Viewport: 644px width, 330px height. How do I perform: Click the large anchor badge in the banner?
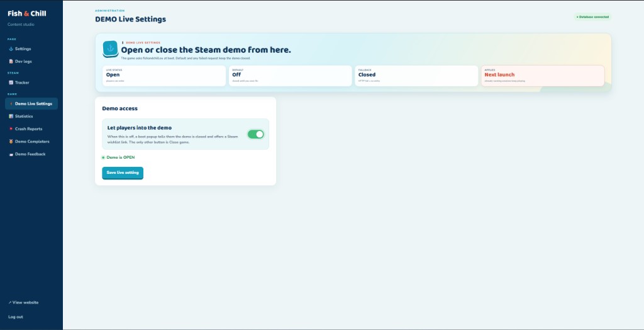click(111, 49)
